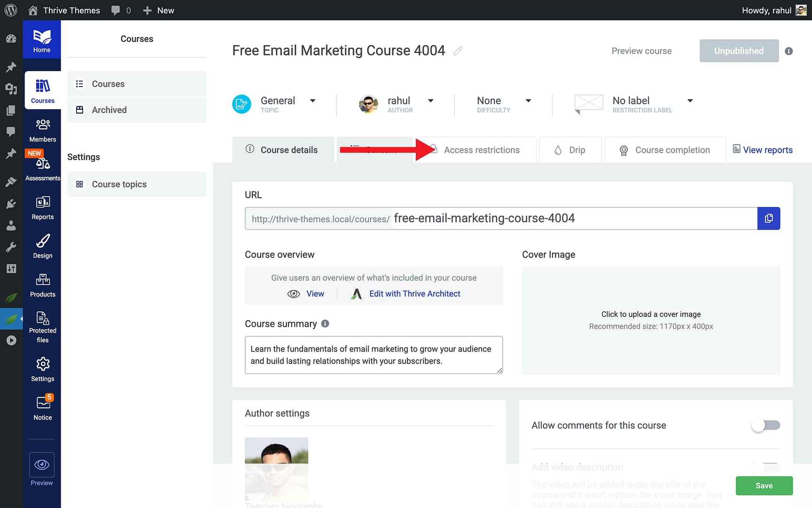Click the Course summary text area
This screenshot has width=812, height=508.
coord(373,355)
